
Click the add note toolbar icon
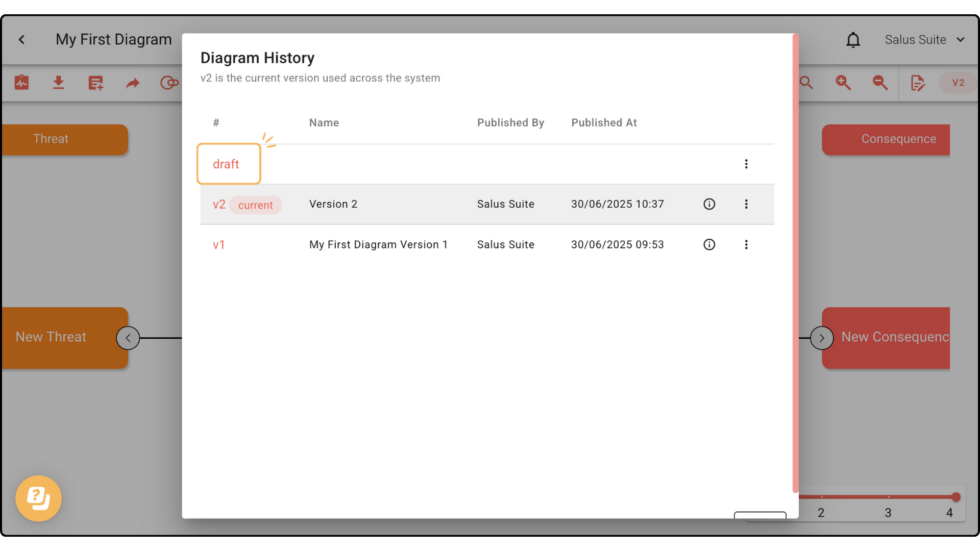tap(95, 83)
